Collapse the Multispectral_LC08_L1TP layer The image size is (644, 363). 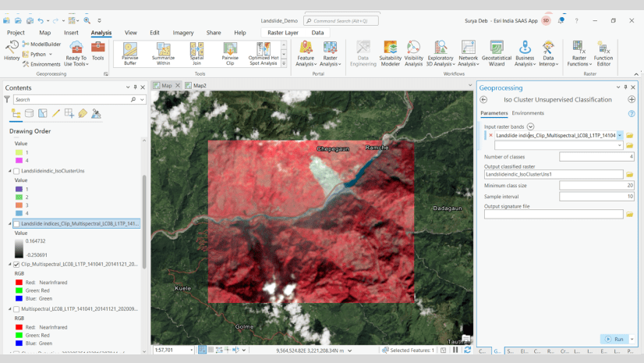point(10,308)
